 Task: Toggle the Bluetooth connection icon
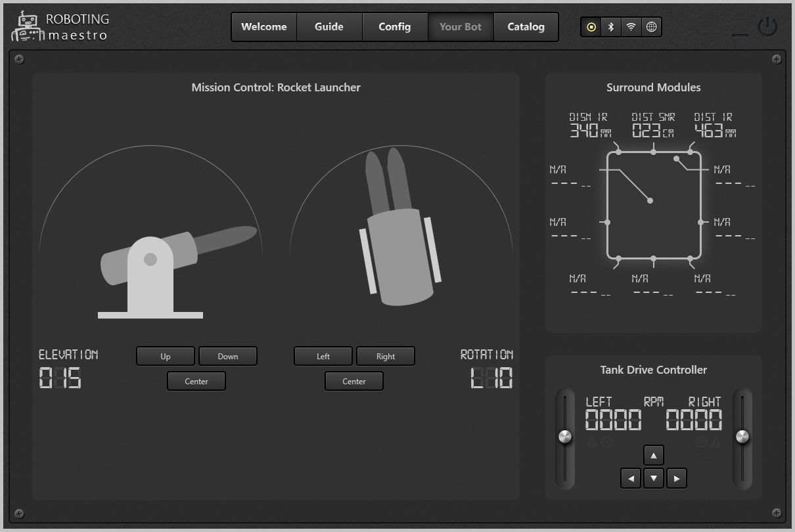tap(611, 27)
